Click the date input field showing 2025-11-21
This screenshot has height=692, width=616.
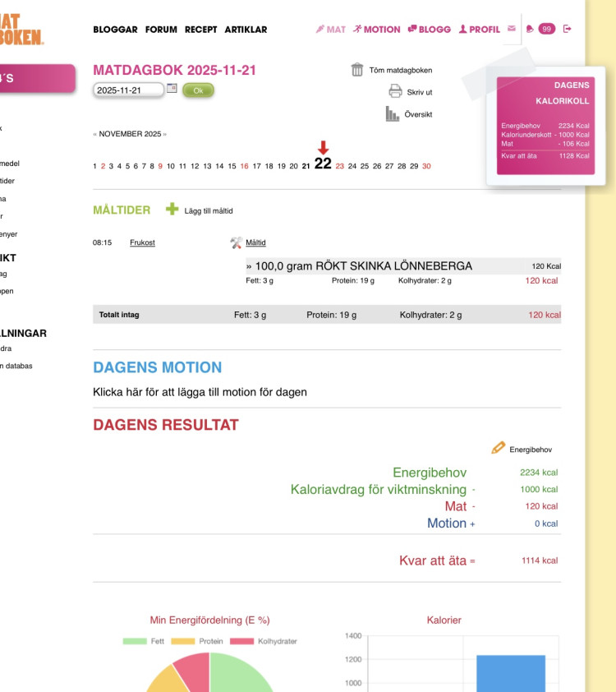[x=127, y=90]
